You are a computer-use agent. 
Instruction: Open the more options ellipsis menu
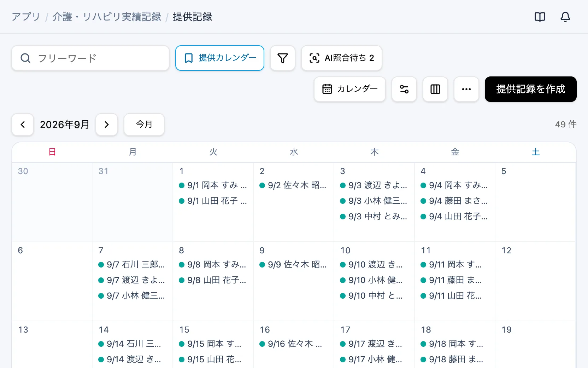coord(466,89)
